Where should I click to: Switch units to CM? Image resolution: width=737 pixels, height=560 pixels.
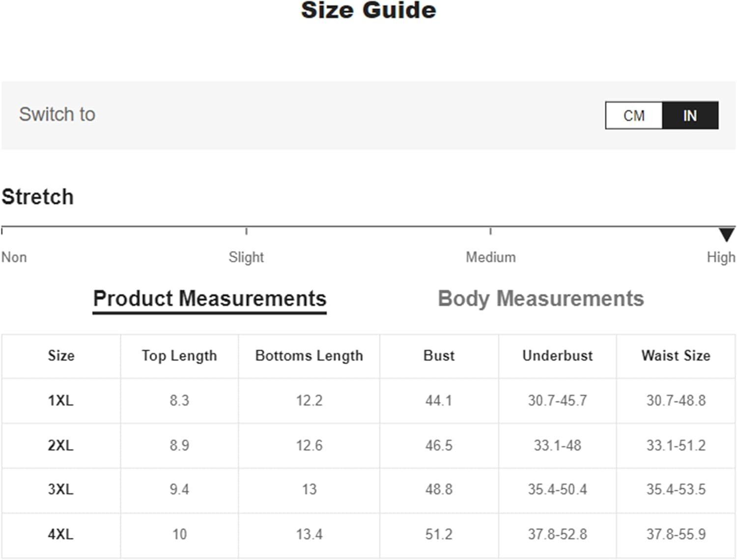tap(634, 115)
